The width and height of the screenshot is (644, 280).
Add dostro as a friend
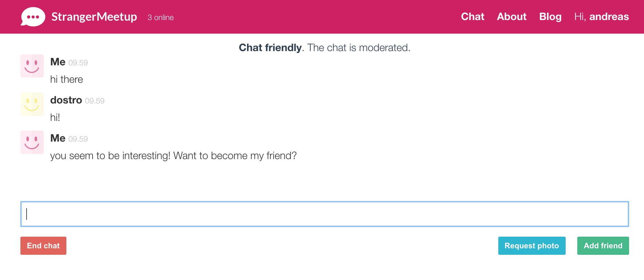[x=603, y=246]
